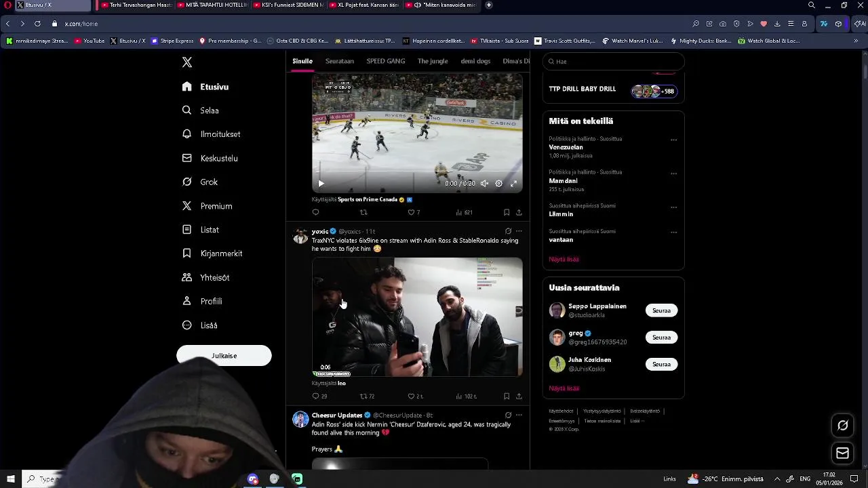The width and height of the screenshot is (868, 488).
Task: Unmute the hockey video
Action: [484, 184]
